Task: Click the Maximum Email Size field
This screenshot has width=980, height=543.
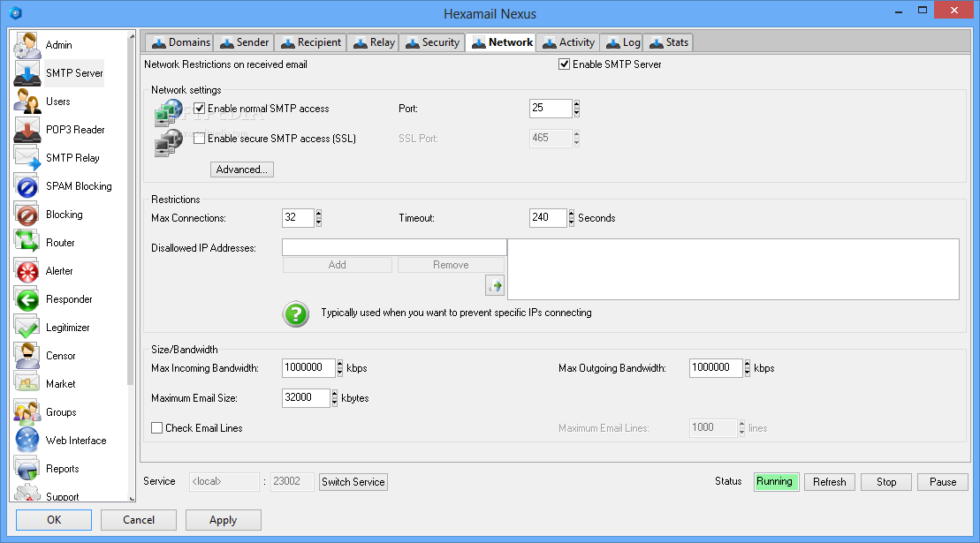Action: [307, 398]
